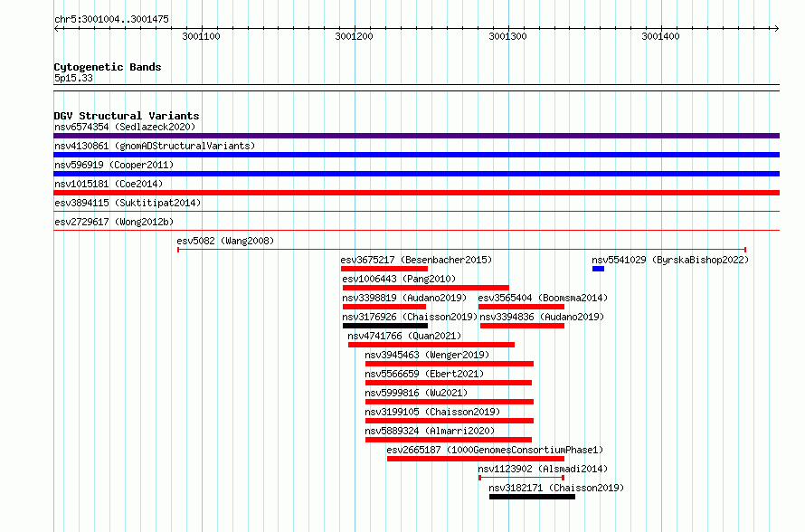Image resolution: width=805 pixels, height=532 pixels.
Task: Select the 5p15.33 band label
Action: coord(73,78)
